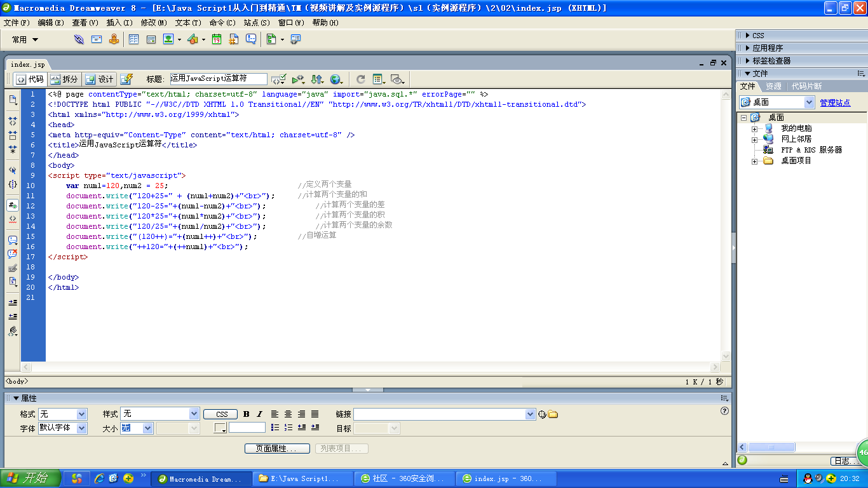Click the email link insert icon
The width and height of the screenshot is (868, 488).
[x=97, y=39]
